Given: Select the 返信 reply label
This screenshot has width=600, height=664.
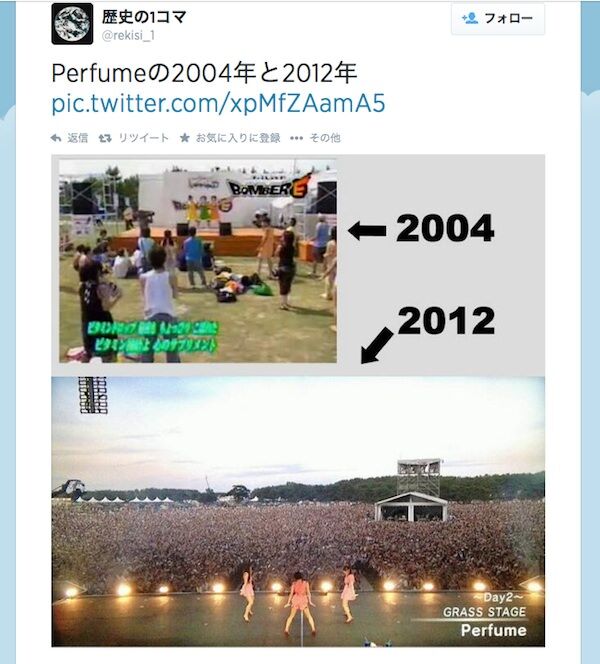Looking at the screenshot, I should [77, 138].
